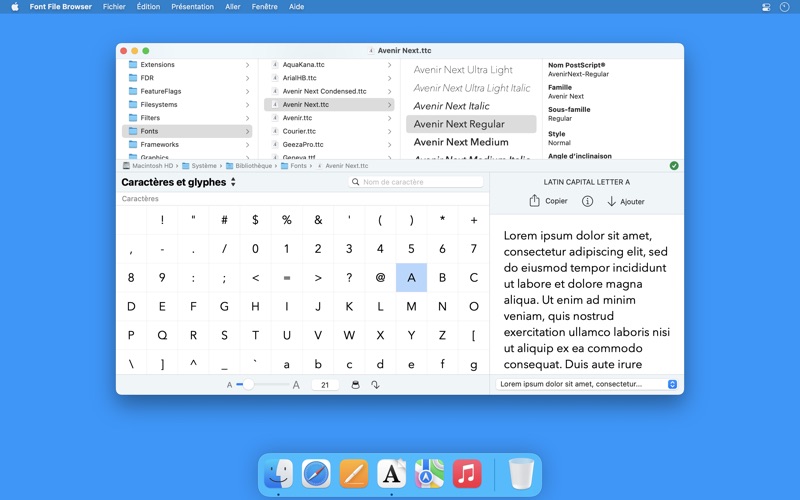Select the number 5 glyph cell
The width and height of the screenshot is (800, 500).
(x=411, y=249)
